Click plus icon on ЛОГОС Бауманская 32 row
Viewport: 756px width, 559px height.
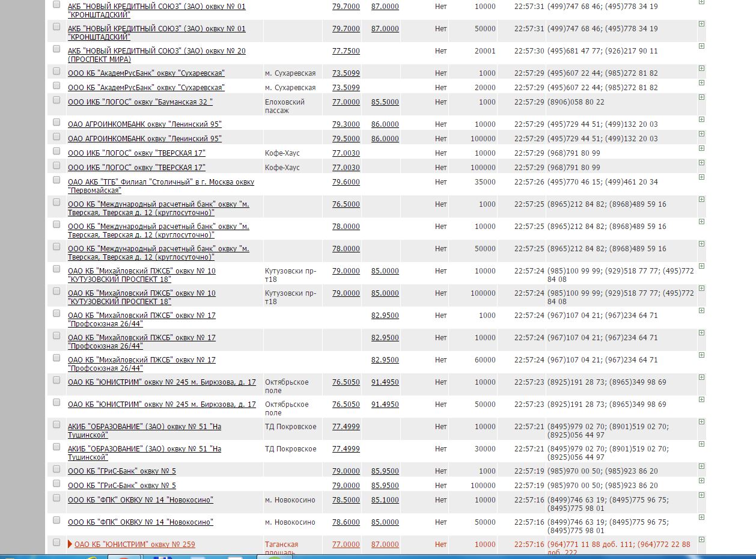pos(701,97)
